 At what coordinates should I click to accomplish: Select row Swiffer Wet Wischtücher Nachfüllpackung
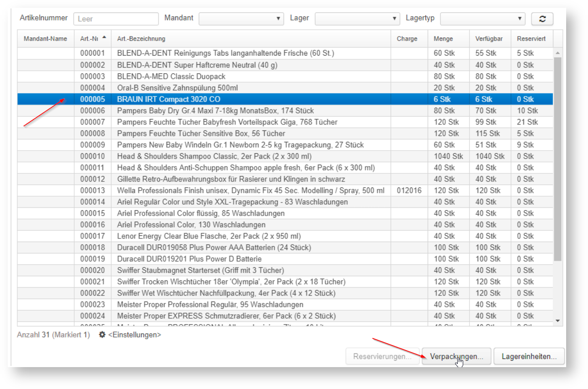click(x=285, y=293)
